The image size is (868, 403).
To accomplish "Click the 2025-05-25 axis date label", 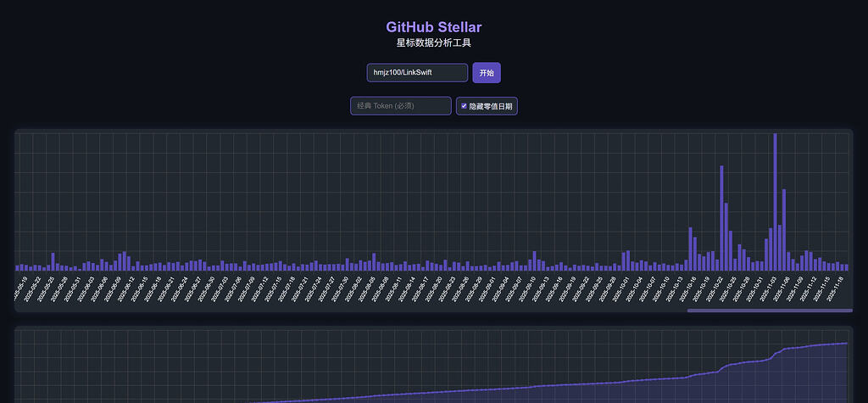I will pos(45,288).
